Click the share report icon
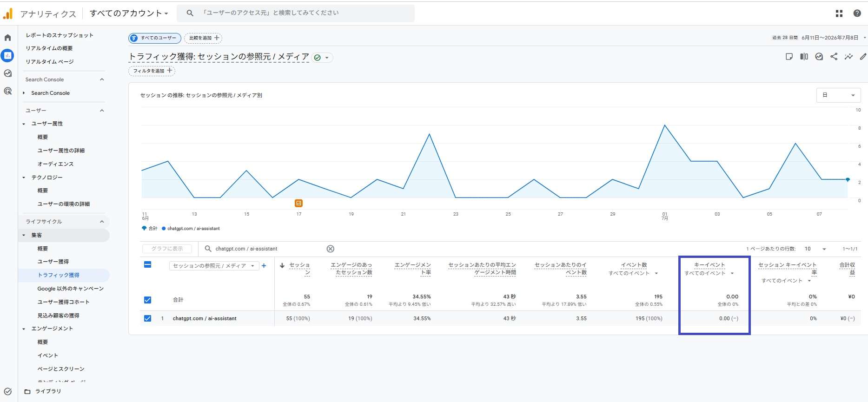This screenshot has width=868, height=402. click(x=834, y=57)
